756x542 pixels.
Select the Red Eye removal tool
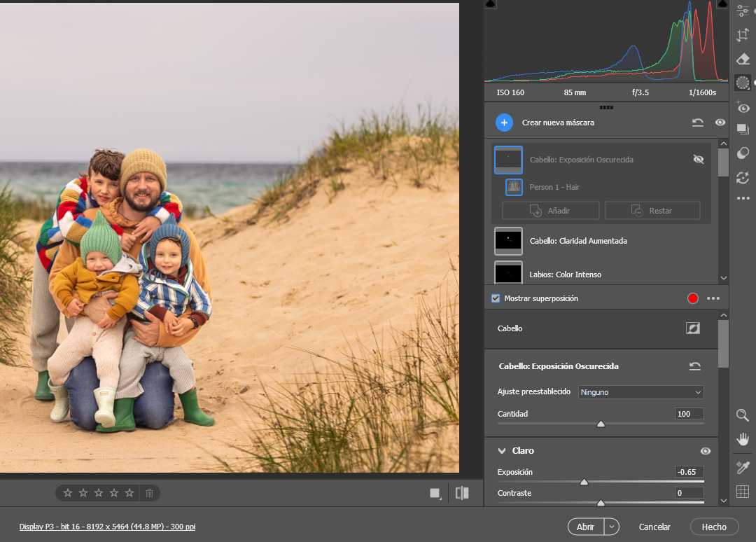743,107
